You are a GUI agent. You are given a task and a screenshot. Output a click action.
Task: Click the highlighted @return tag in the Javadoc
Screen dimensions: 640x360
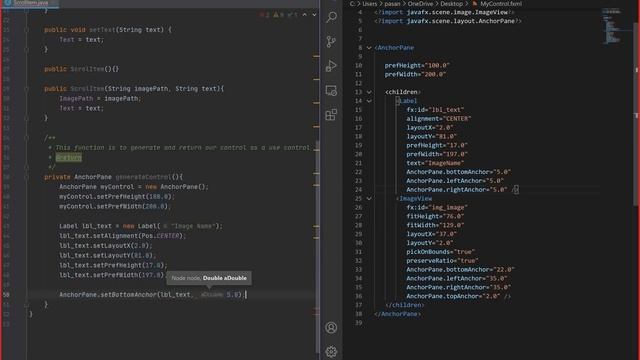(69, 158)
